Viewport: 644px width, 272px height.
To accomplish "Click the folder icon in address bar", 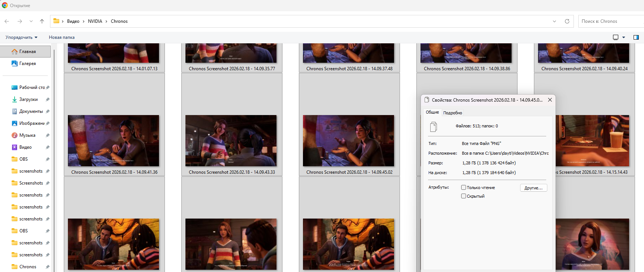I will click(56, 21).
